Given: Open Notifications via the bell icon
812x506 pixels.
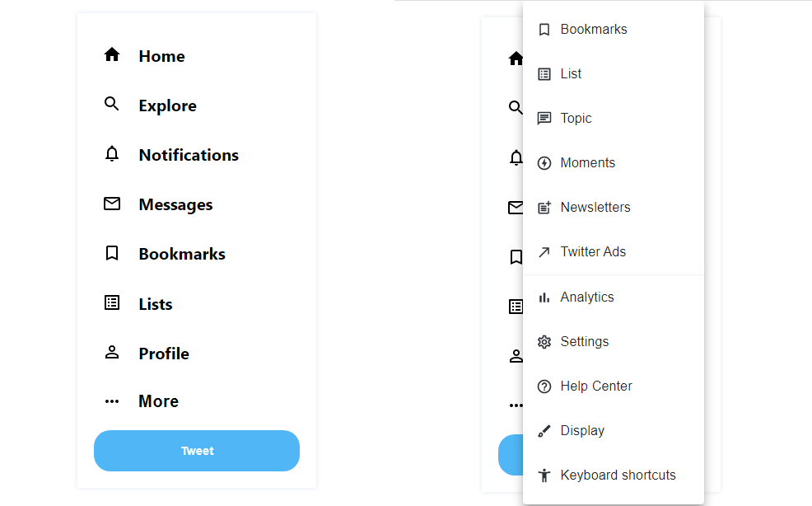Looking at the screenshot, I should pos(112,154).
